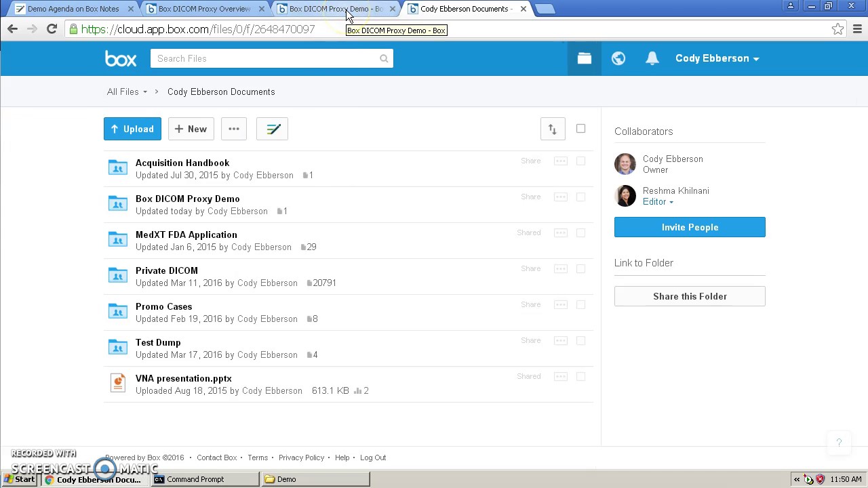
Task: Click the sort arrows button
Action: 552,129
